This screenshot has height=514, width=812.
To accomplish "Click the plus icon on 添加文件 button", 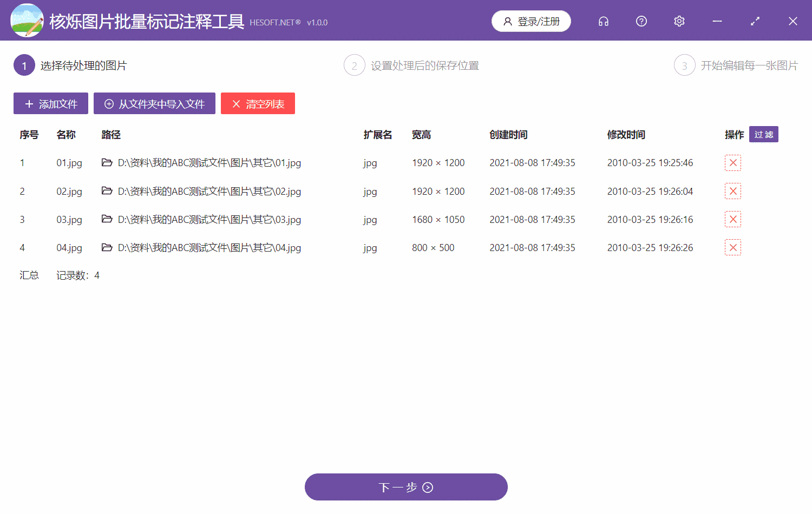I will 29,103.
